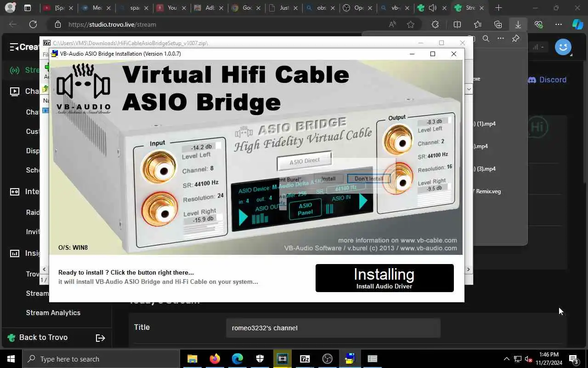Image resolution: width=588 pixels, height=368 pixels.
Task: Switch to the Goo Google browser tab
Action: [246, 8]
